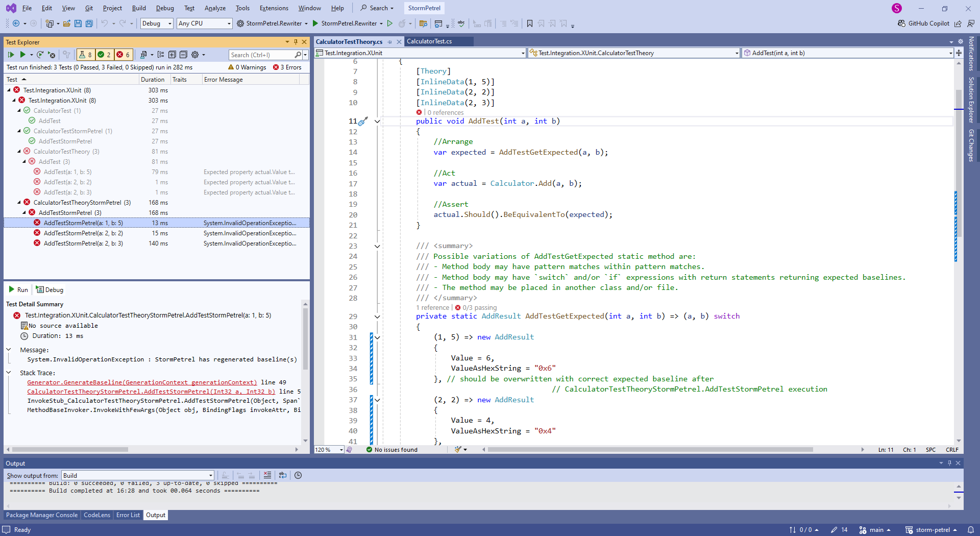Click the top Search box
The height and width of the screenshot is (536, 980).
click(x=377, y=8)
